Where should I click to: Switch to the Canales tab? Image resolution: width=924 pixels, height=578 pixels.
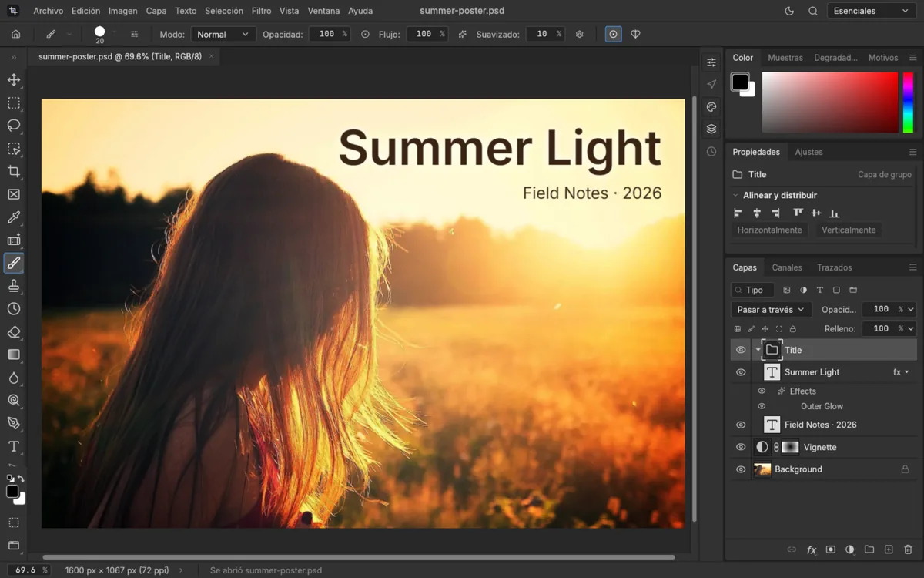[x=787, y=267]
